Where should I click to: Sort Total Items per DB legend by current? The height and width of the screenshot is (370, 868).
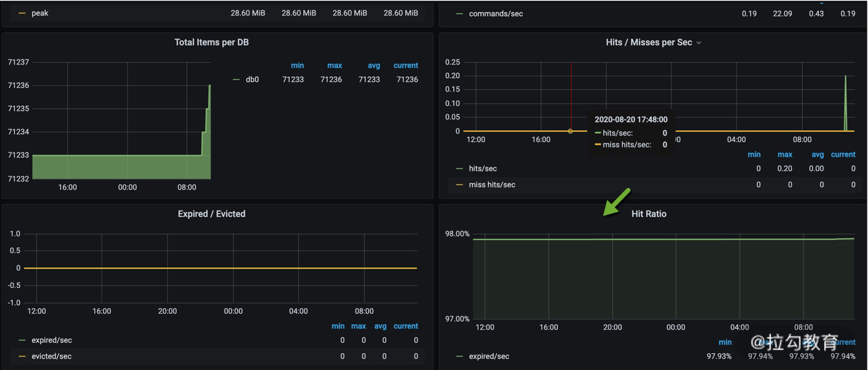[406, 65]
